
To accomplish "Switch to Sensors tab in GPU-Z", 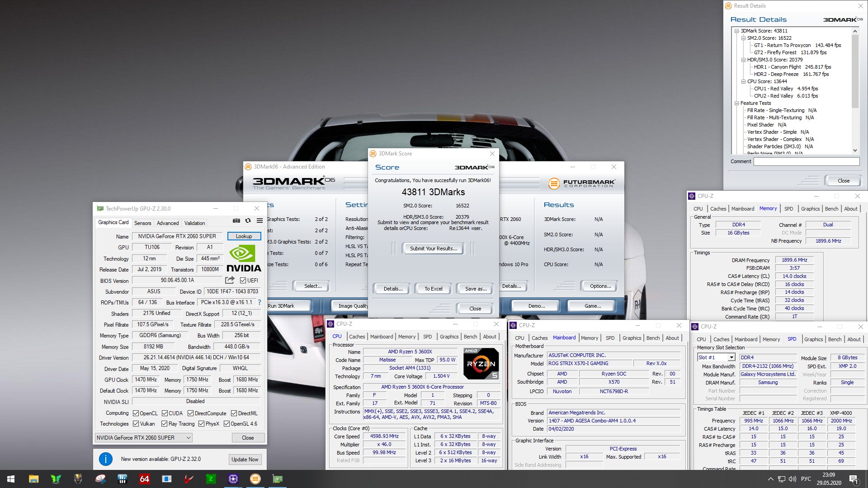I will pos(142,223).
